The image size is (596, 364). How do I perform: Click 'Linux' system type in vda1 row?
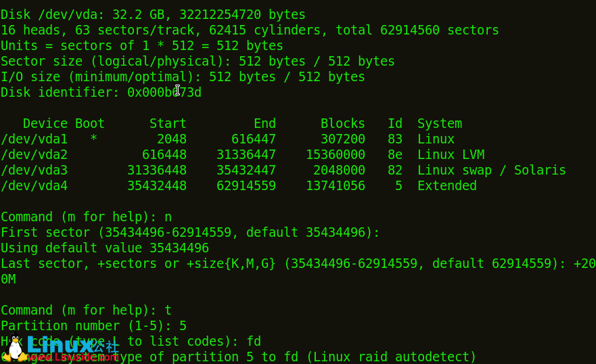point(436,139)
